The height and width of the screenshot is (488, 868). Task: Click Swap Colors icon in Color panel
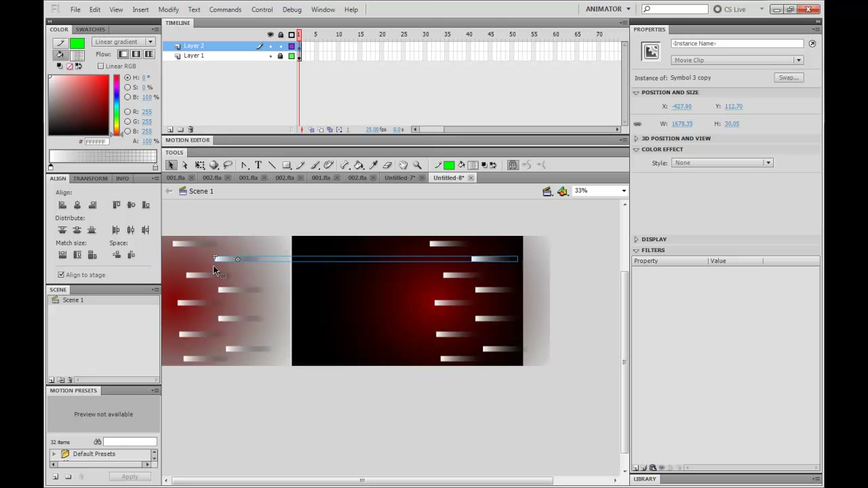coord(79,66)
